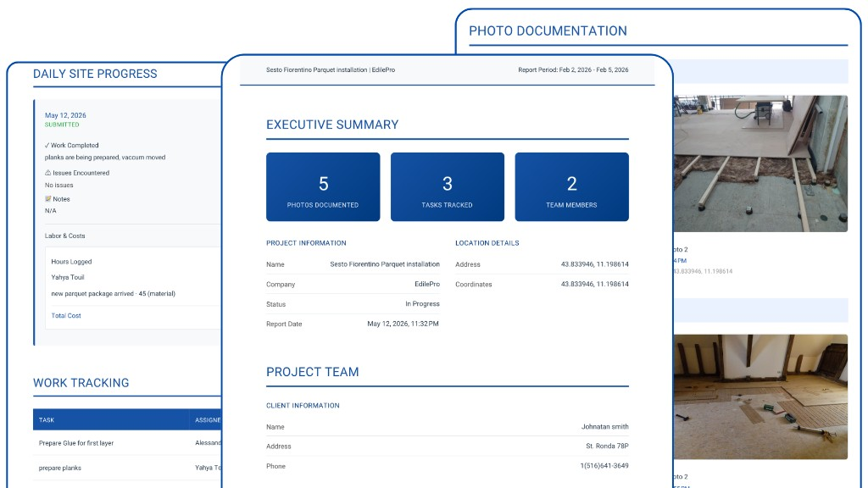This screenshot has width=868, height=488.
Task: Select the 'prepare planks' task row
Action: [127, 468]
